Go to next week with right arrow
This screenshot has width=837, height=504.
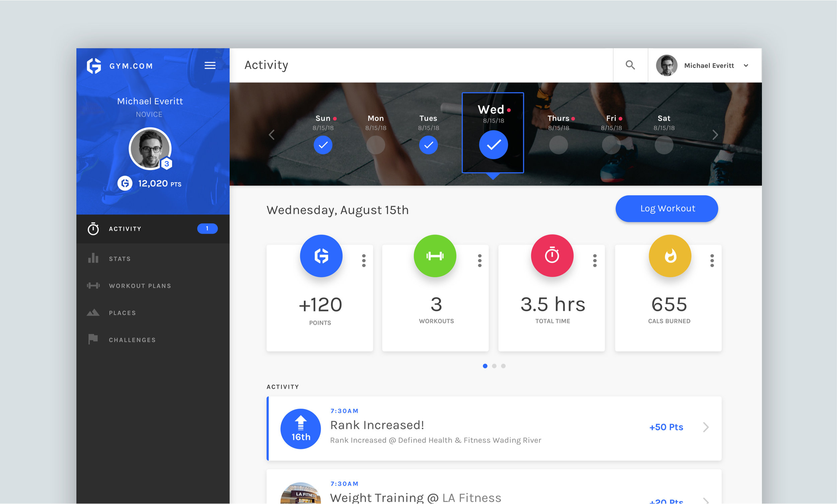[x=715, y=135]
